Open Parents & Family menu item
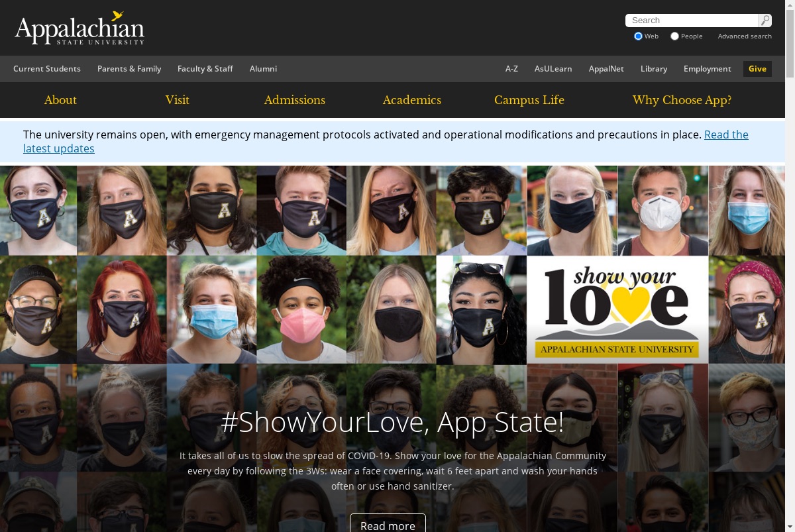The height and width of the screenshot is (532, 795). tap(129, 69)
